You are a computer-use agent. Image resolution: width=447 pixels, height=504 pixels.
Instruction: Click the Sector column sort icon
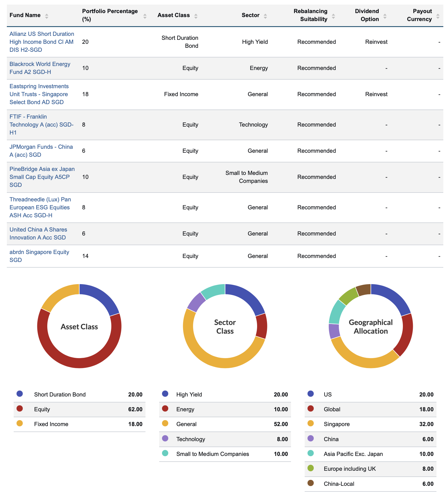[x=265, y=16]
